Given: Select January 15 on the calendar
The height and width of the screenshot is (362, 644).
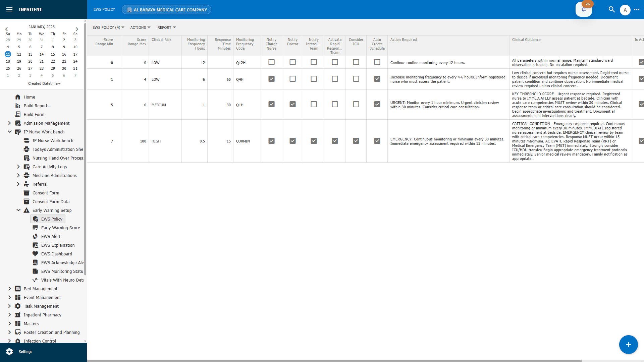Looking at the screenshot, I should tap(53, 54).
